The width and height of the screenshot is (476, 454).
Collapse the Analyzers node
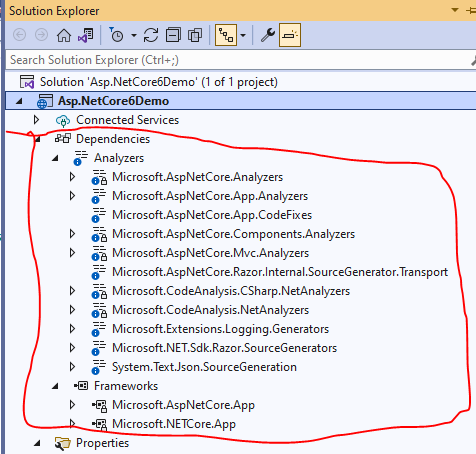(55, 158)
